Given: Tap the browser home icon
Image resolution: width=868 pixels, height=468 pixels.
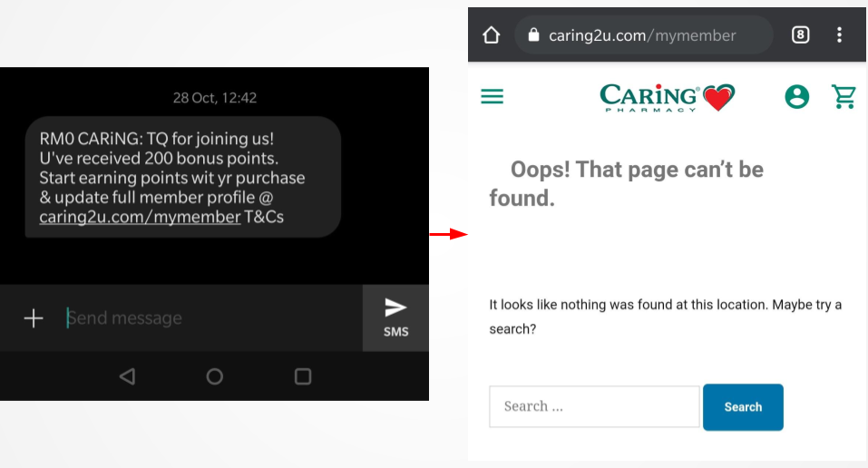Looking at the screenshot, I should click(491, 34).
